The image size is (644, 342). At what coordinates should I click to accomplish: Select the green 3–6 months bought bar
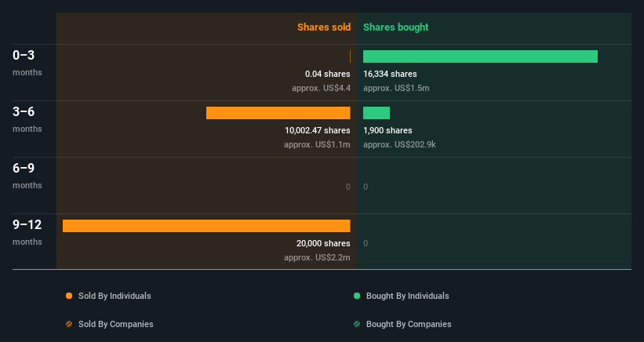[377, 113]
